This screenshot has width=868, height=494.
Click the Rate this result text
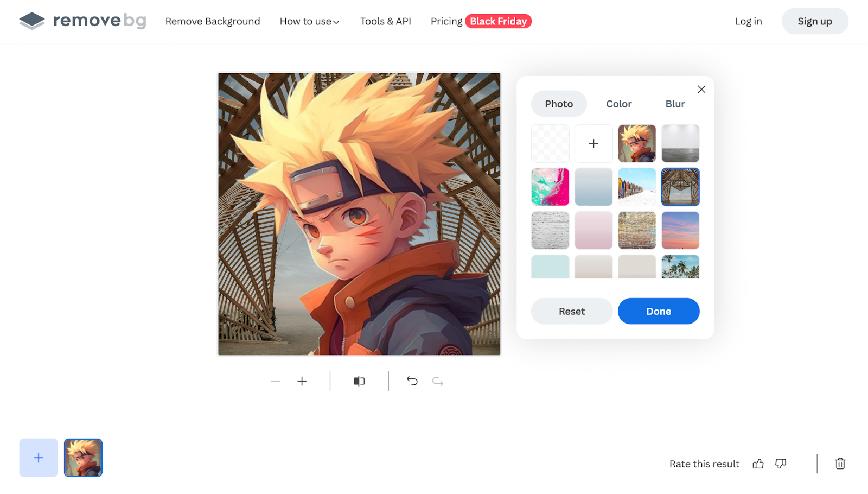pyautogui.click(x=704, y=464)
